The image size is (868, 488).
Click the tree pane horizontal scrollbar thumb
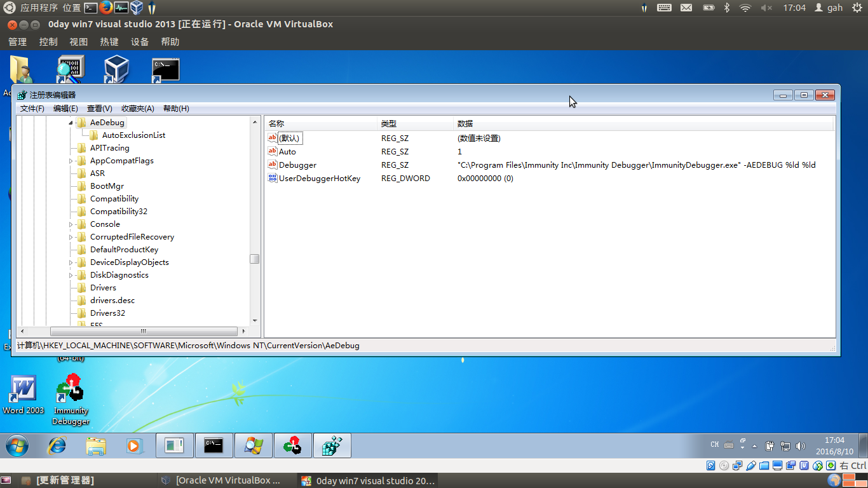coord(144,331)
